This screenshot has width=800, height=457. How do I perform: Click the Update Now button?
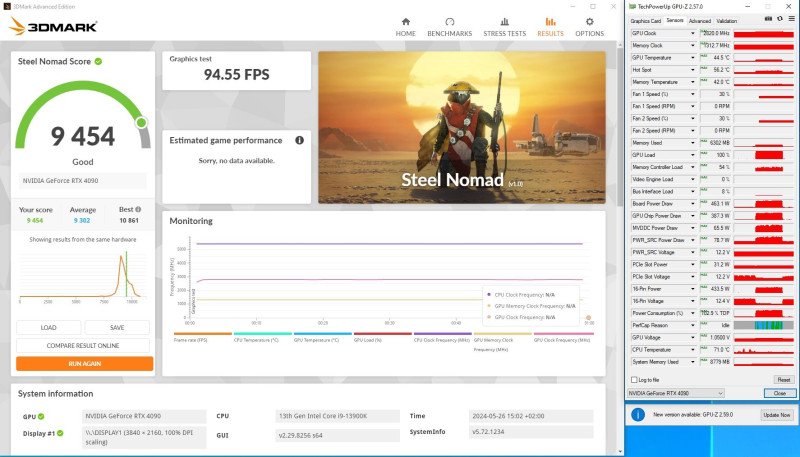click(x=777, y=415)
